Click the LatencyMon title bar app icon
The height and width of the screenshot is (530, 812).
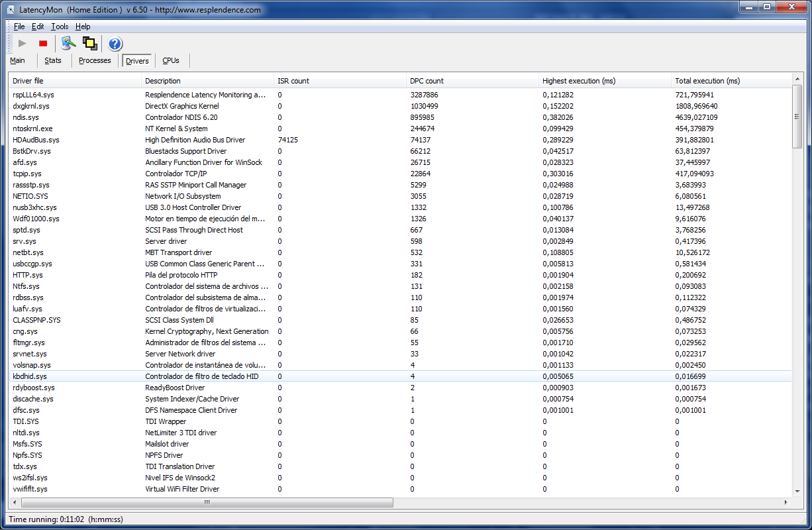(x=11, y=10)
